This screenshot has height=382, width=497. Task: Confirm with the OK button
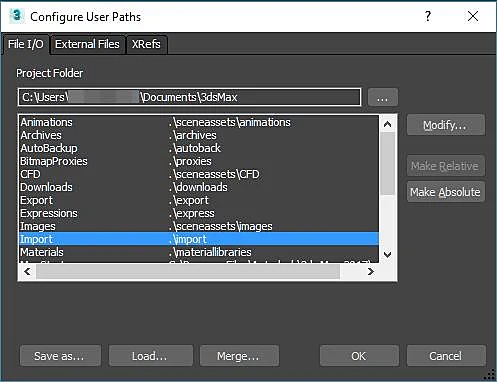359,356
